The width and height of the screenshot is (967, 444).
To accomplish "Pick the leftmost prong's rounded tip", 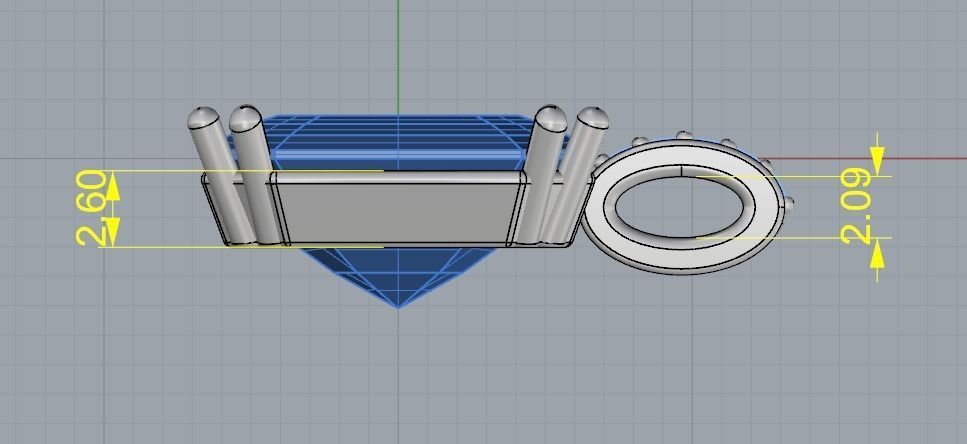I will [x=202, y=117].
